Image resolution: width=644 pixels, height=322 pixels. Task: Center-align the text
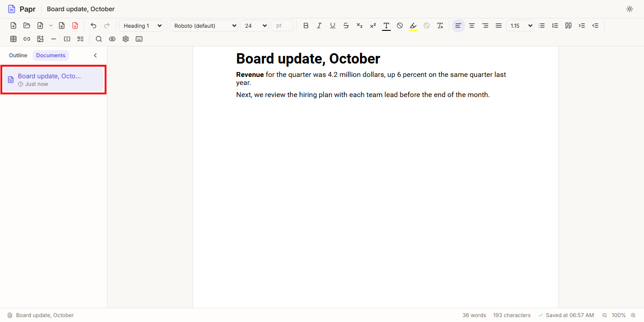(x=472, y=25)
